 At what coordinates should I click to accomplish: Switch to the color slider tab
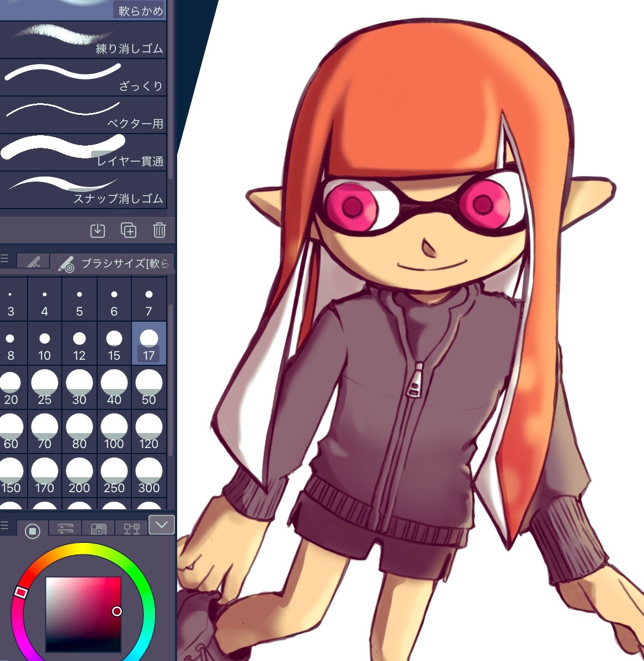[x=65, y=528]
